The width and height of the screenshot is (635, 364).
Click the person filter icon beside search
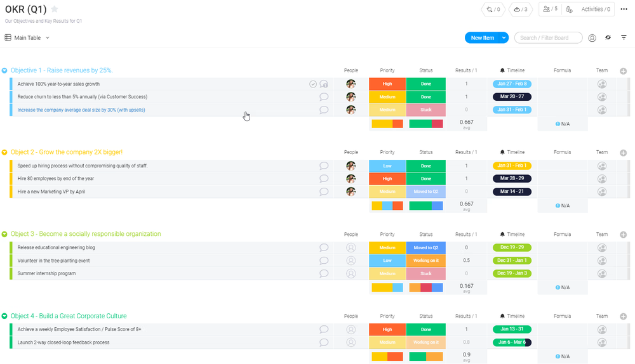592,38
